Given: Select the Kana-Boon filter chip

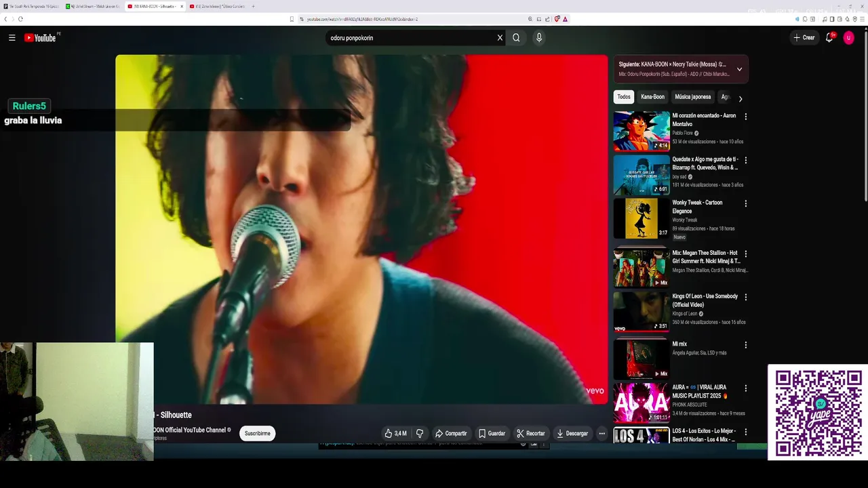Looking at the screenshot, I should pos(652,97).
